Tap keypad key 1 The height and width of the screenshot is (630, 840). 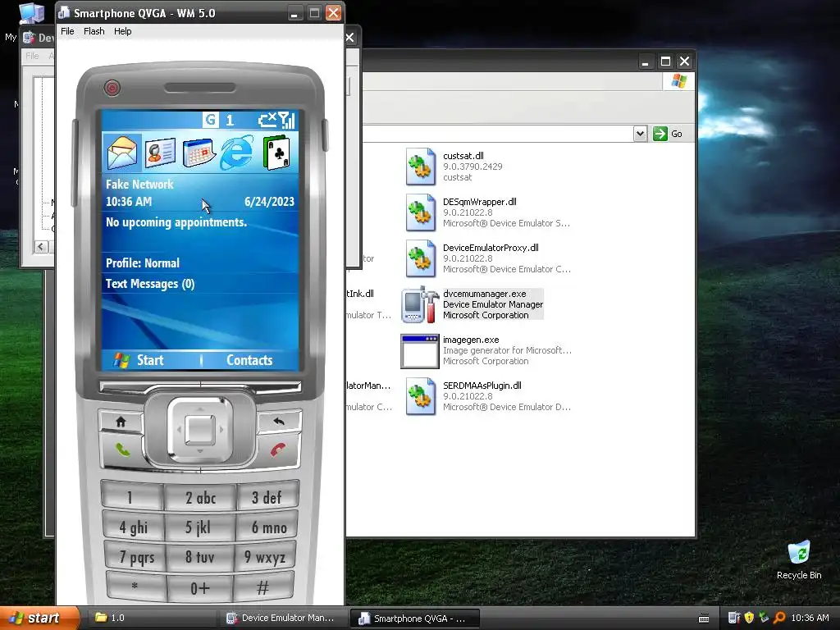(x=132, y=498)
